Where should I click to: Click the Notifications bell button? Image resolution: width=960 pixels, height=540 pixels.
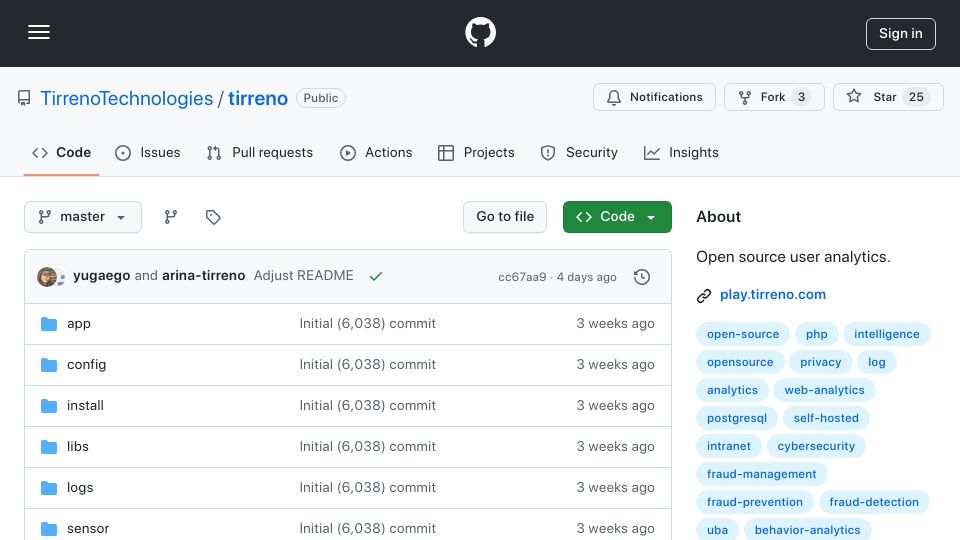pyautogui.click(x=654, y=97)
